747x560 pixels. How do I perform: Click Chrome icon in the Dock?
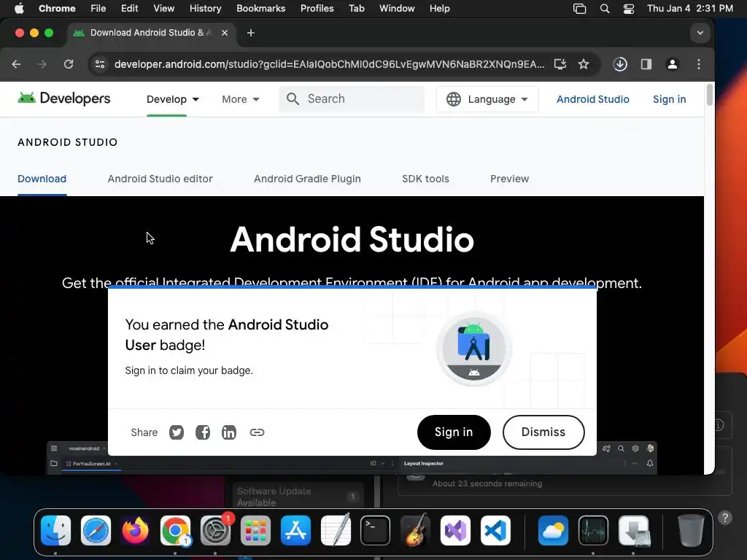point(175,530)
